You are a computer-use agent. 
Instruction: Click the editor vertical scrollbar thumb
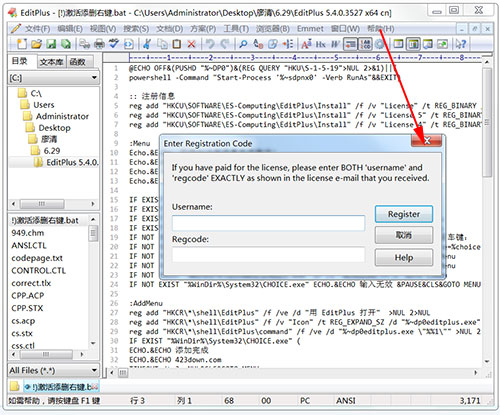(487, 123)
